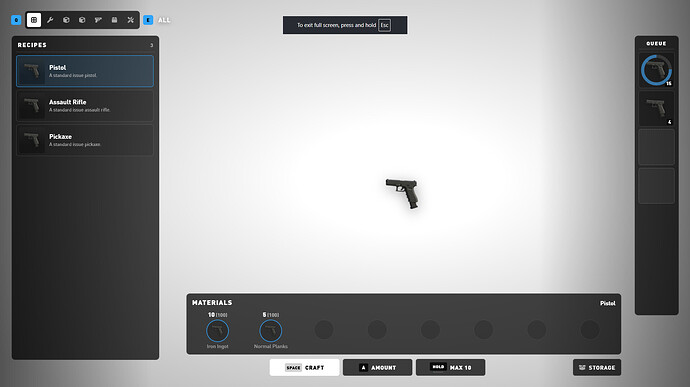690x387 pixels.
Task: Click the ALL category label
Action: 164,20
